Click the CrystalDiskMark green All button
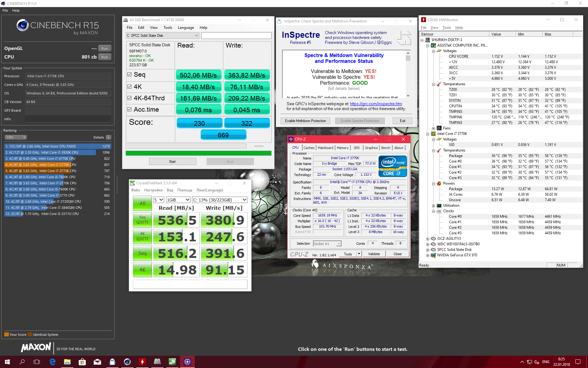 pos(142,203)
